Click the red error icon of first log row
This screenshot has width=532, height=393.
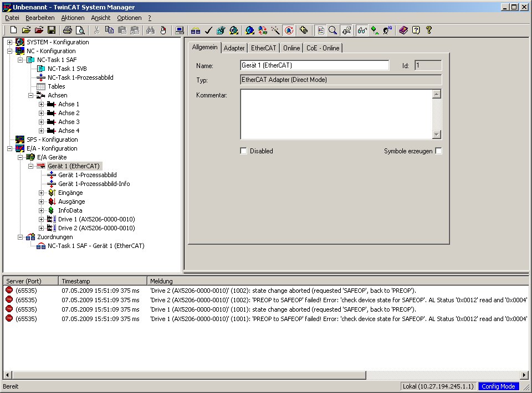tap(9, 291)
